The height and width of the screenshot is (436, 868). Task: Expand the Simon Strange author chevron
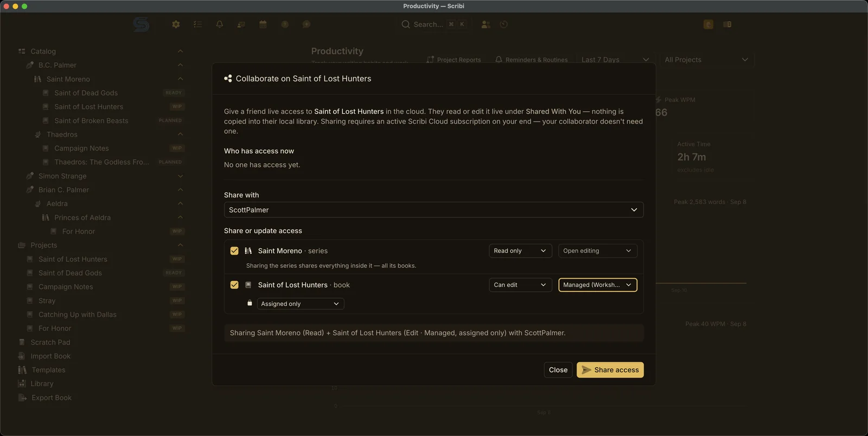(180, 176)
